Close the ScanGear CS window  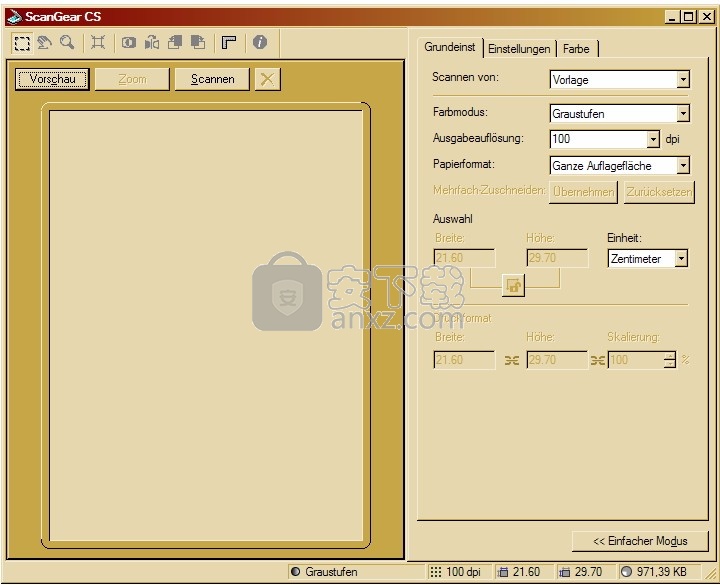coord(706,17)
